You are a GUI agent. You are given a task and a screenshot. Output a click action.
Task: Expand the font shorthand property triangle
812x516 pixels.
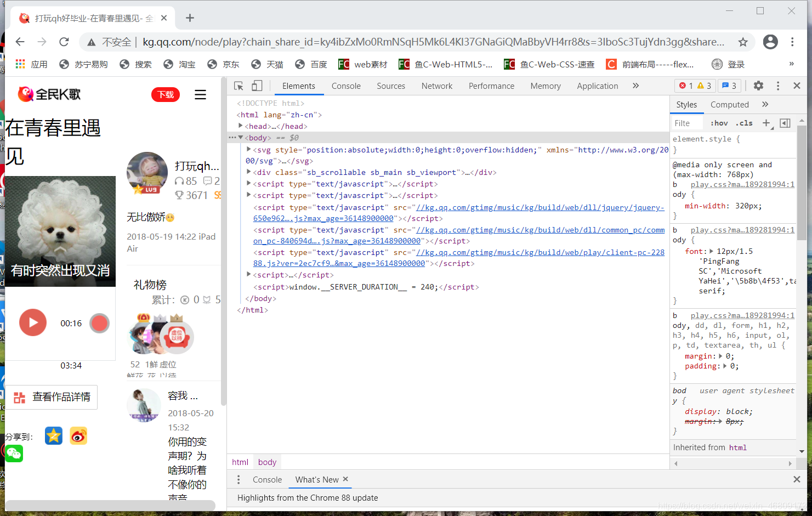711,251
